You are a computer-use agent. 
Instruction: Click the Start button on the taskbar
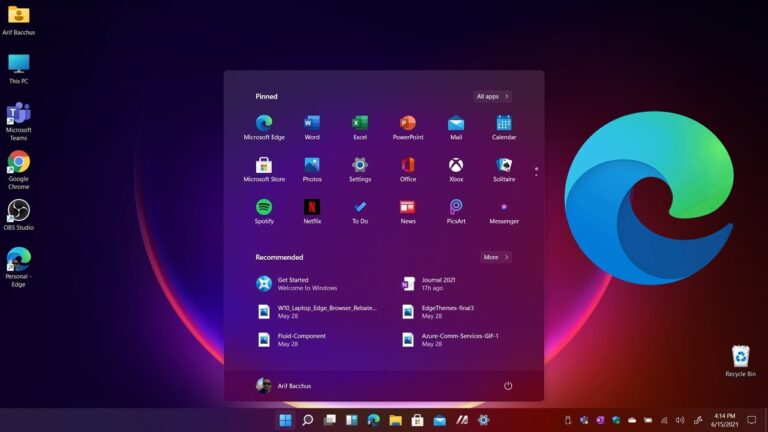[286, 420]
